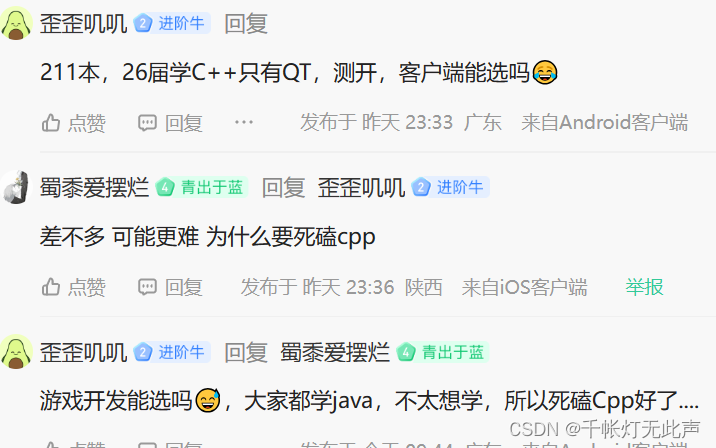This screenshot has width=716, height=448.
Task: Open 歪歪叽叽's avocado avatar on first comment
Action: click(x=16, y=23)
